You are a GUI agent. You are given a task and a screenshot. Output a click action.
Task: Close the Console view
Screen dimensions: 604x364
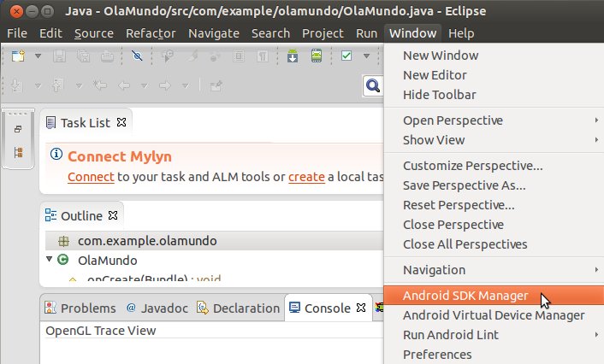tap(361, 308)
